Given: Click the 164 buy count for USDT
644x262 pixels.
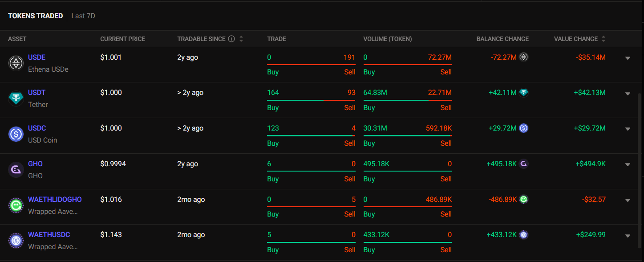Looking at the screenshot, I should (273, 93).
